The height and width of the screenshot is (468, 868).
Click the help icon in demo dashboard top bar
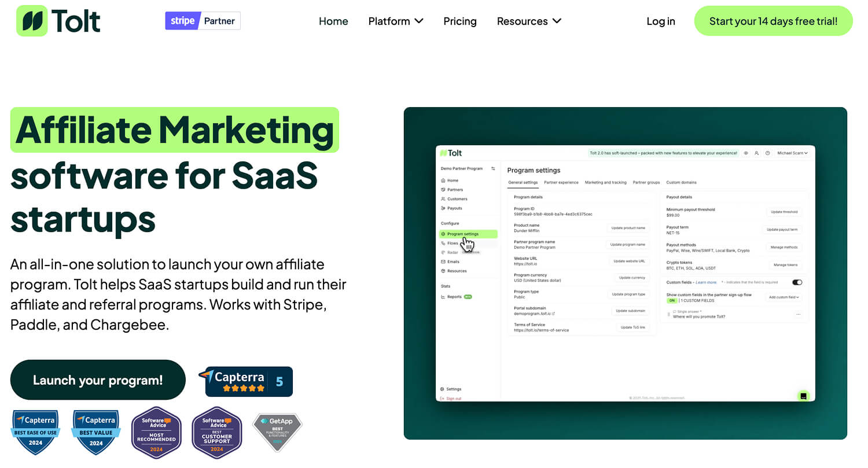767,153
